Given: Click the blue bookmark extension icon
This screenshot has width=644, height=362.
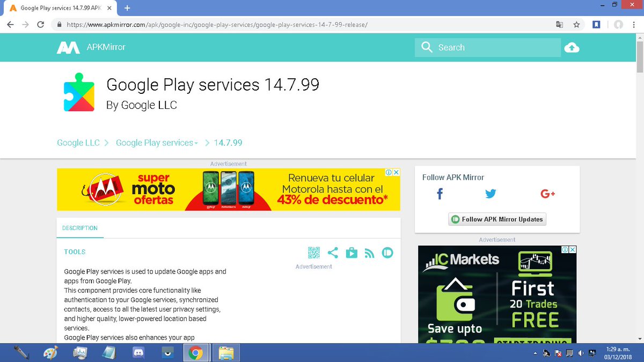Looking at the screenshot, I should 596,25.
